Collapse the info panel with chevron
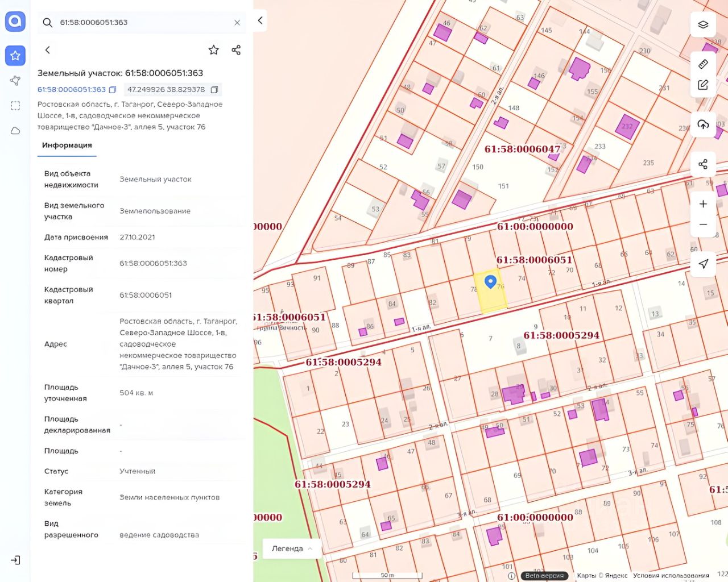This screenshot has height=582, width=728. tap(260, 20)
